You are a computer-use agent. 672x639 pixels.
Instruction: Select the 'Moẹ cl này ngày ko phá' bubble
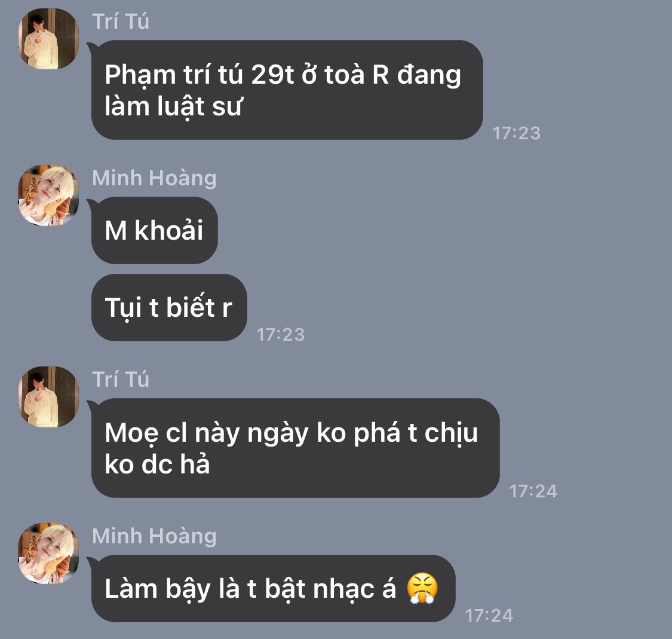coord(295,448)
